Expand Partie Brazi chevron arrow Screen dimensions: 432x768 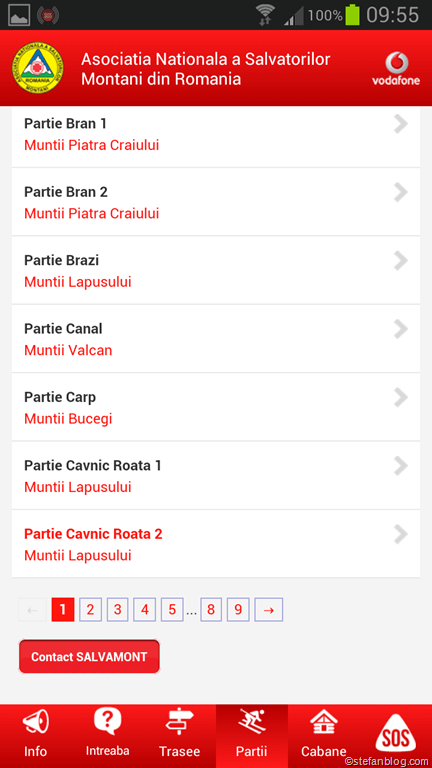tap(401, 261)
